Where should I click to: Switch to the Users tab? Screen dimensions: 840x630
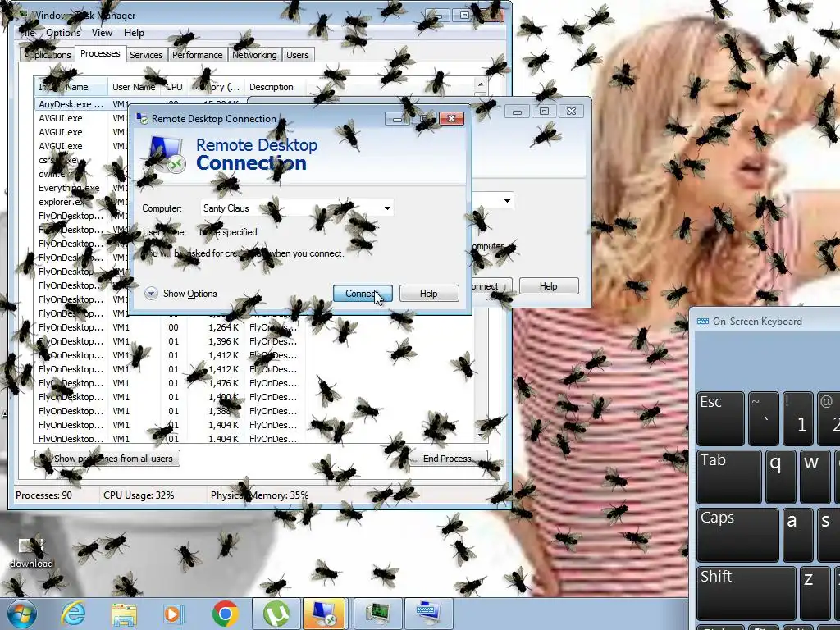[x=297, y=55]
